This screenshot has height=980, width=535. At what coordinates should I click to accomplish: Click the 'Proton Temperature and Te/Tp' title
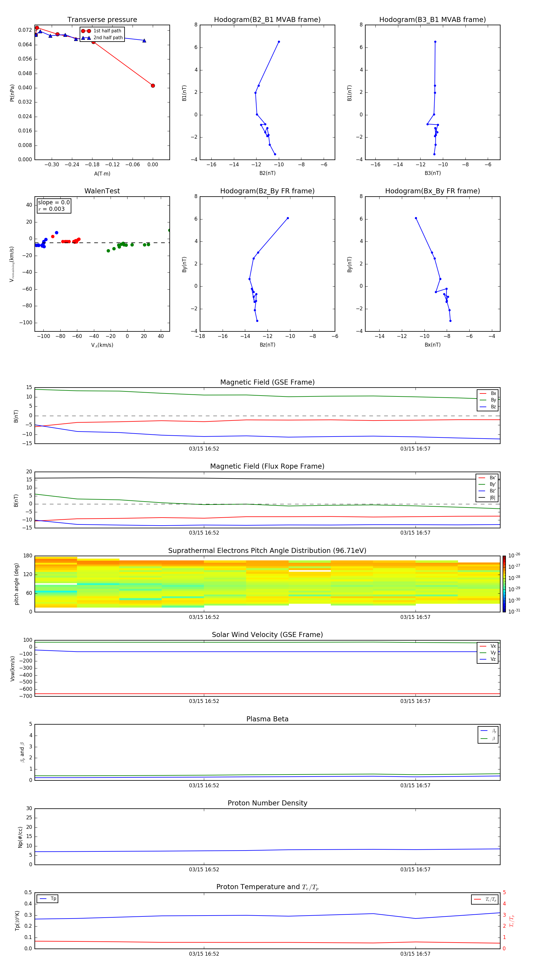267,887
